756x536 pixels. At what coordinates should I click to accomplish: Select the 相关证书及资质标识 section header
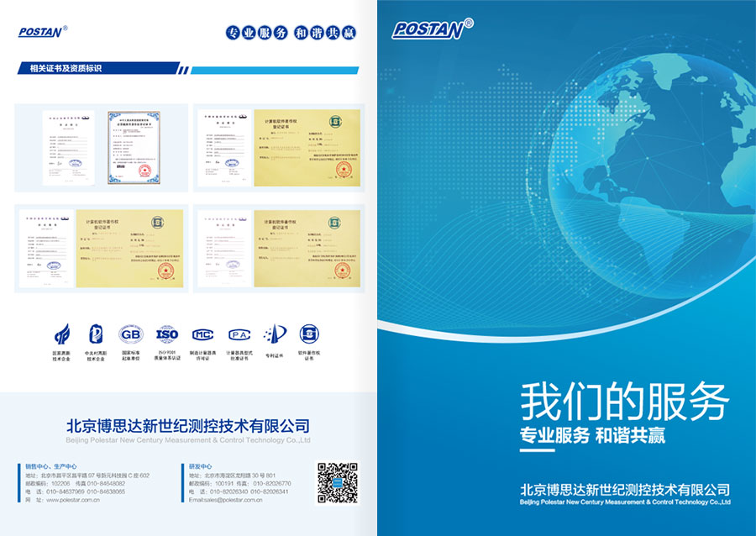click(66, 69)
